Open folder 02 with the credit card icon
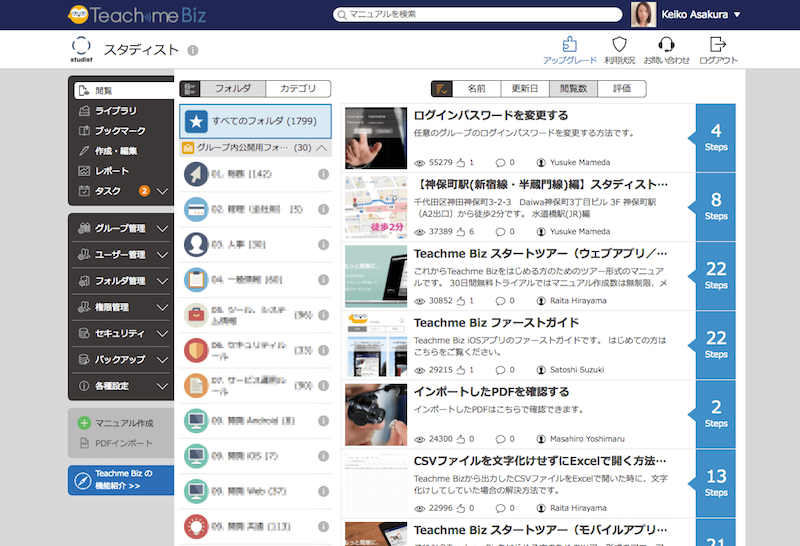The height and width of the screenshot is (546, 800). point(196,209)
